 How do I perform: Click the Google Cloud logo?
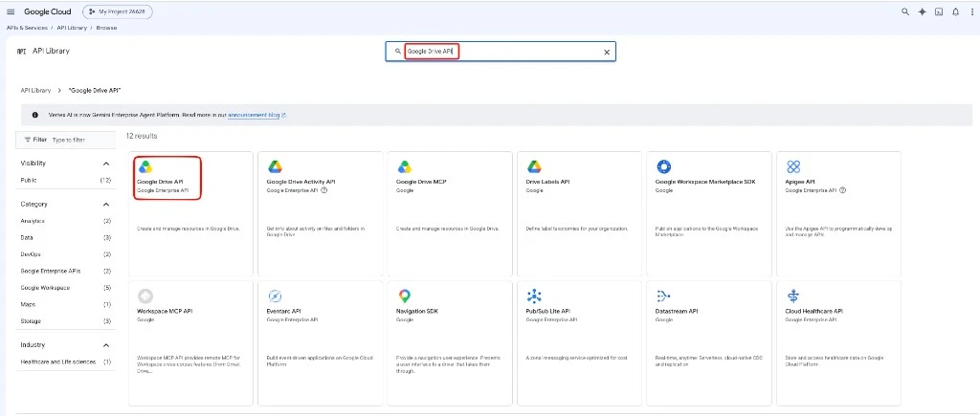(48, 11)
